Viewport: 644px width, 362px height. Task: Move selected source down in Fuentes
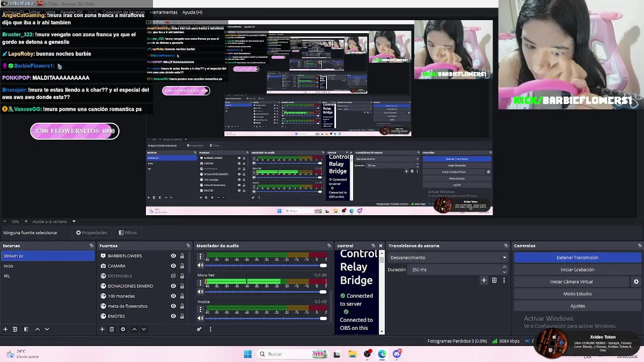pos(143,329)
